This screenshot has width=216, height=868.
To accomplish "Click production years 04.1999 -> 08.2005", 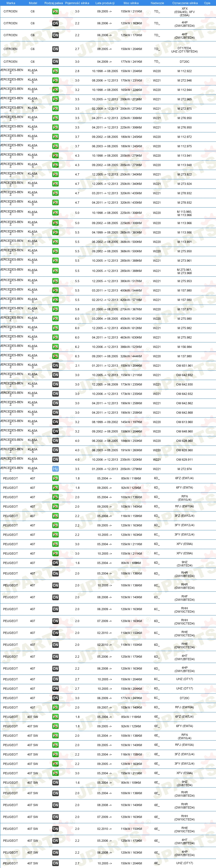I will 105,232.
